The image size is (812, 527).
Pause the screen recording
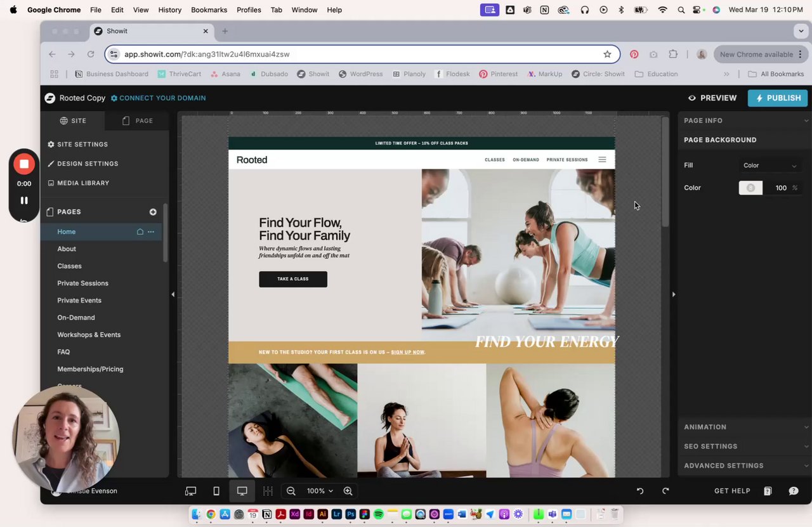(x=24, y=200)
